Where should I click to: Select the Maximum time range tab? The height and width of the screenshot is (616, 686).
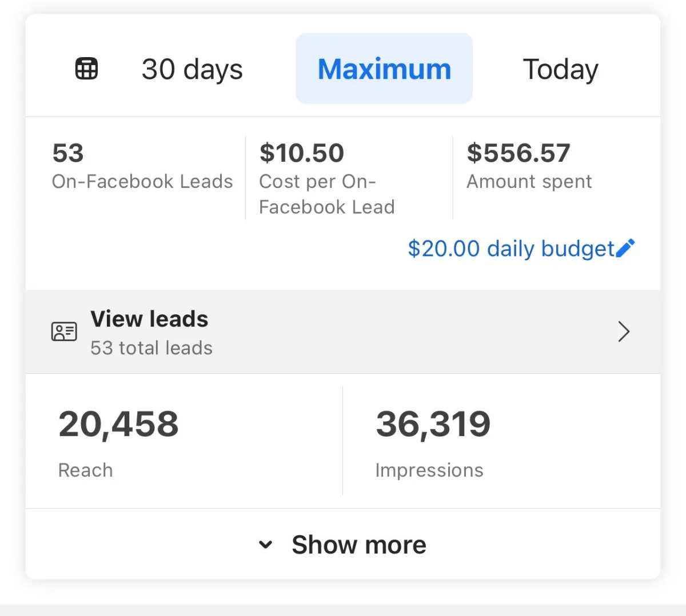pos(384,69)
